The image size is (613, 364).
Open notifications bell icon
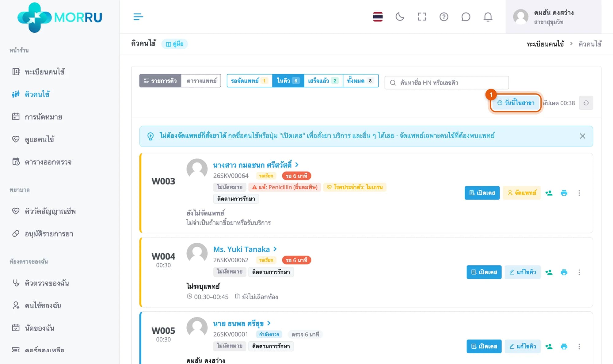pyautogui.click(x=488, y=17)
